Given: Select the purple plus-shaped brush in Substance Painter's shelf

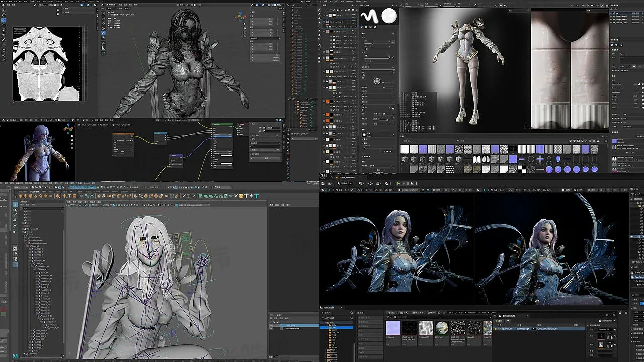Looking at the screenshot, I should (x=539, y=159).
